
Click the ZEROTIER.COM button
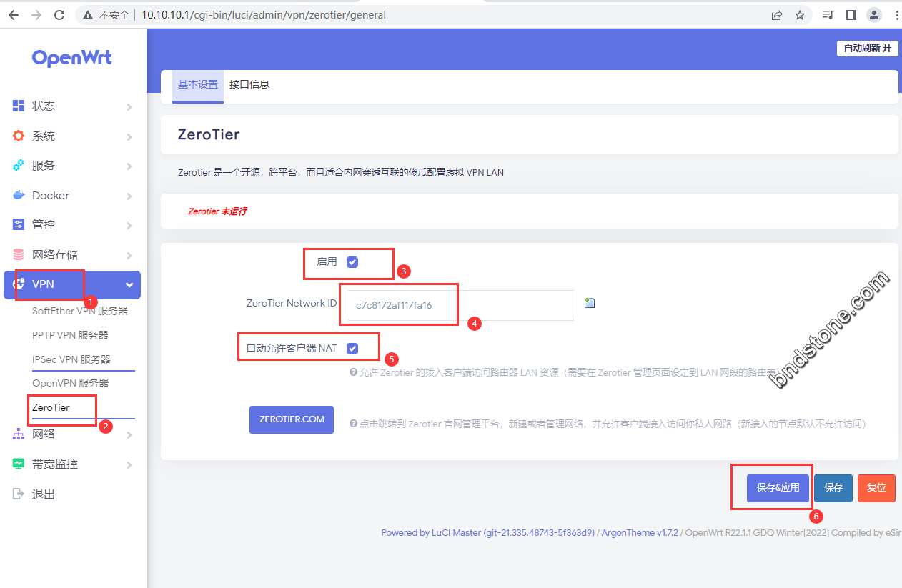point(292,419)
